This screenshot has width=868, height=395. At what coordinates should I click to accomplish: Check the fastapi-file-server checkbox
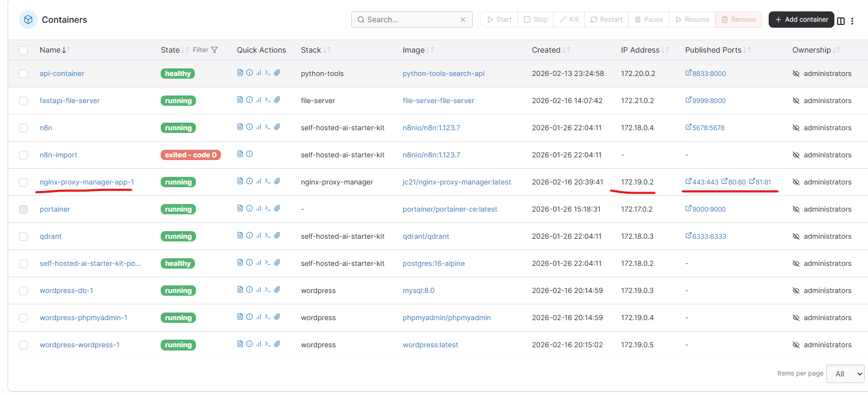tap(23, 101)
